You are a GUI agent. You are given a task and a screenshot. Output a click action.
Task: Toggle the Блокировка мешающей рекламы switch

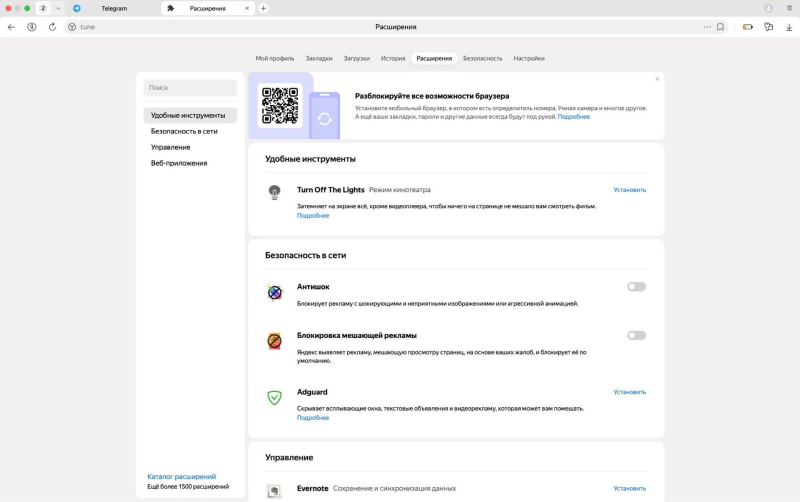(x=636, y=335)
